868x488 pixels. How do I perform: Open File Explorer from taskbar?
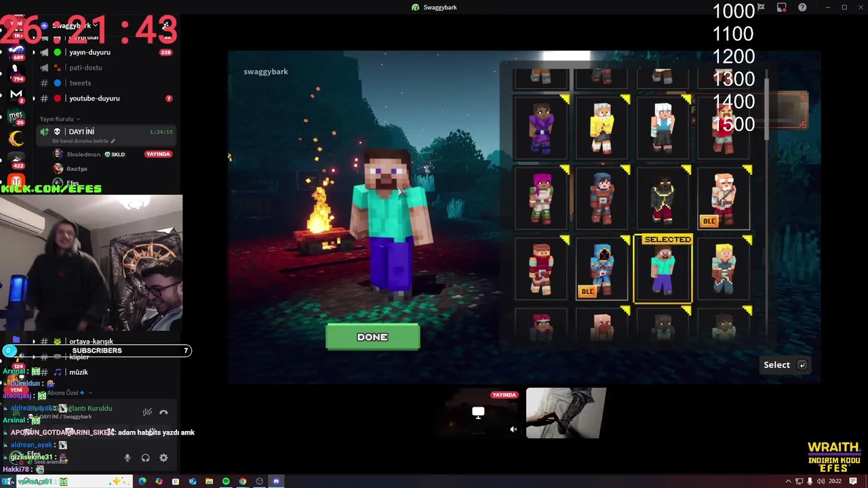pyautogui.click(x=210, y=481)
